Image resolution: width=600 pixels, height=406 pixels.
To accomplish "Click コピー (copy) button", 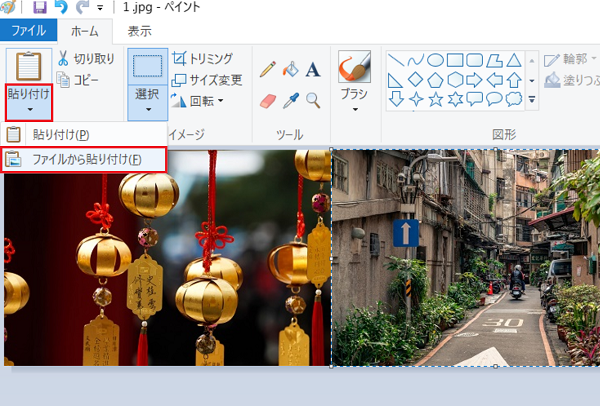I will (78, 80).
